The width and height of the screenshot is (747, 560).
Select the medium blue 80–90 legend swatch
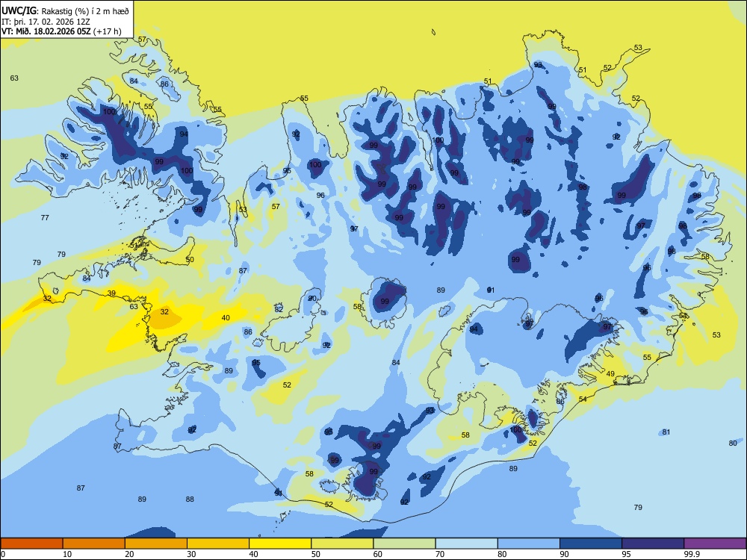(x=529, y=544)
